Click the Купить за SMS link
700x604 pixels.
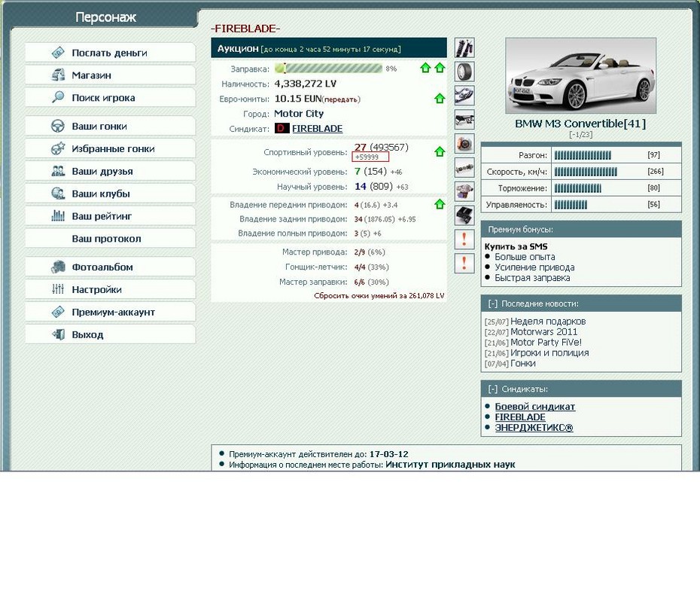[x=516, y=246]
